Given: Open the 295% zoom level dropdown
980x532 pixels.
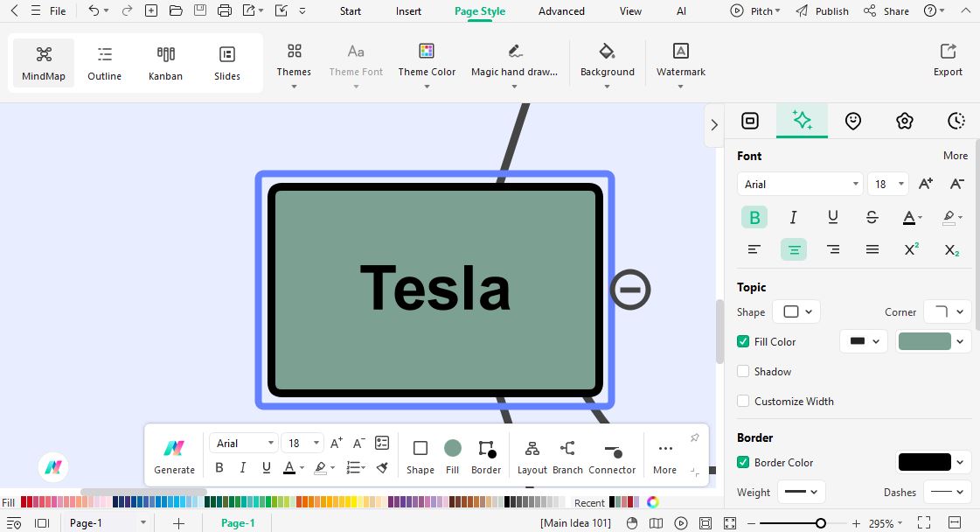Looking at the screenshot, I should tap(886, 523).
